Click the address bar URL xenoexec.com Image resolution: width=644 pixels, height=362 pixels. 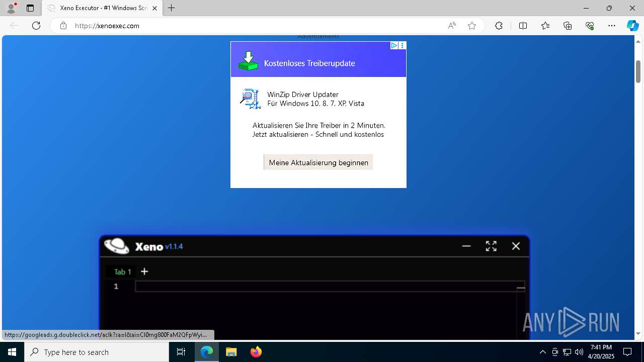pyautogui.click(x=107, y=26)
